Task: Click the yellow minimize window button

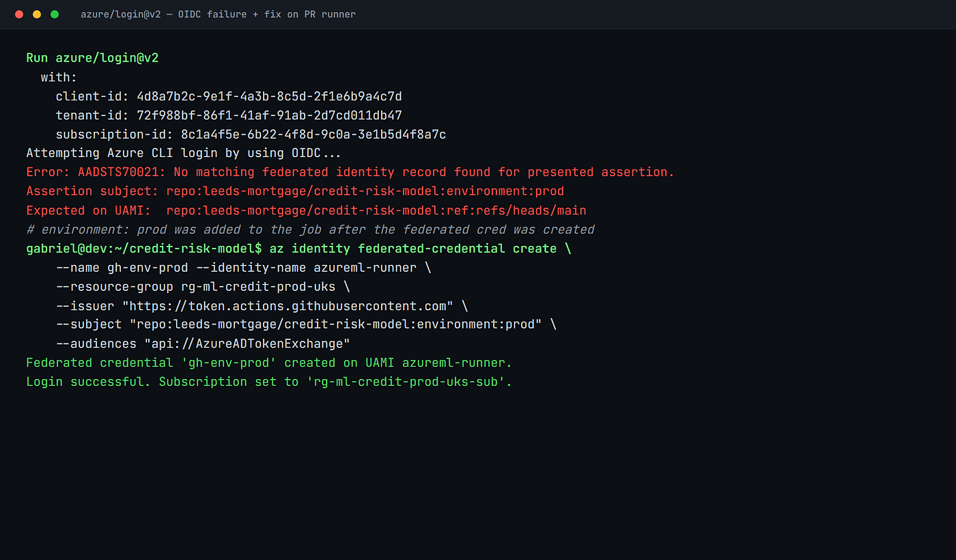Action: [37, 14]
